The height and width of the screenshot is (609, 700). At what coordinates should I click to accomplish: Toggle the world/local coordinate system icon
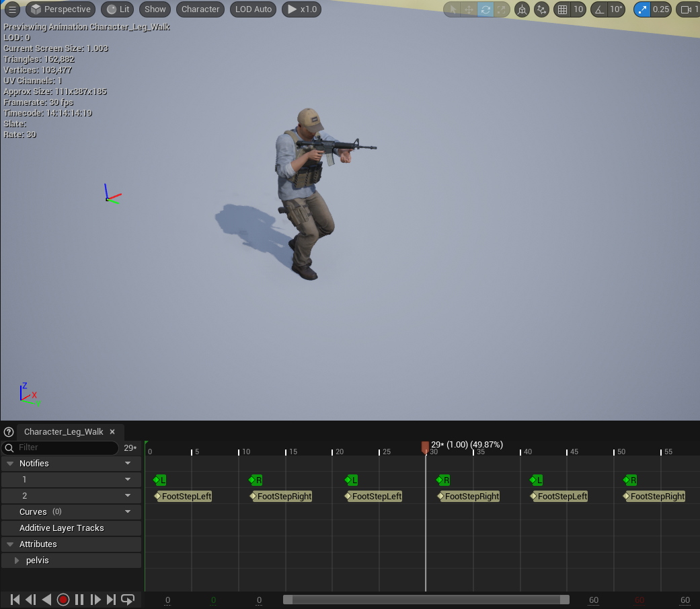click(522, 9)
